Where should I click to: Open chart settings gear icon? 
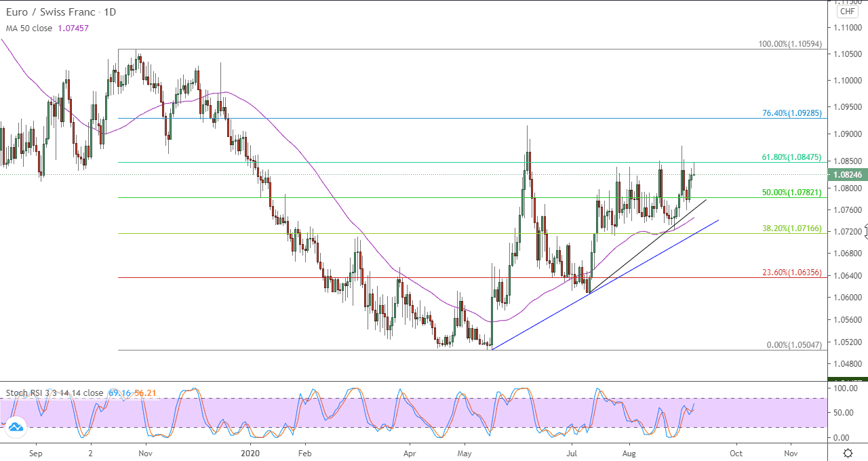coord(848,452)
